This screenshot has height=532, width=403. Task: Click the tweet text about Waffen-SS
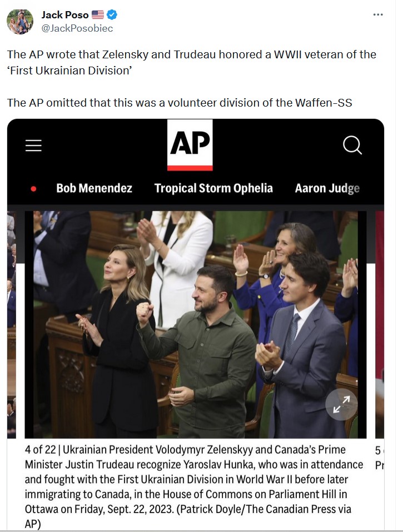point(179,103)
